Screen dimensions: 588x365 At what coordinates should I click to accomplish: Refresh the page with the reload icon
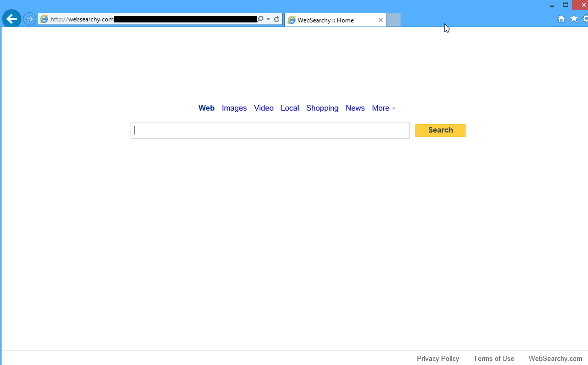coord(277,19)
